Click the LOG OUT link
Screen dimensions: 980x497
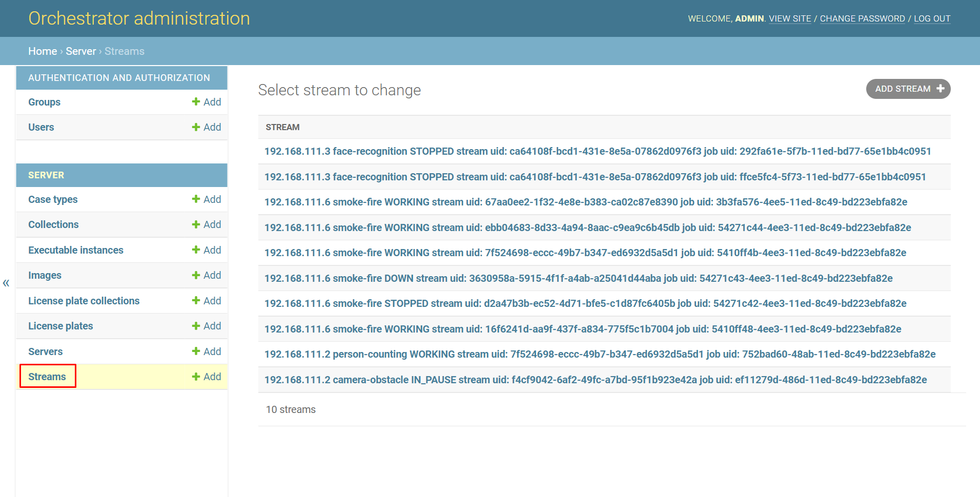coord(932,18)
